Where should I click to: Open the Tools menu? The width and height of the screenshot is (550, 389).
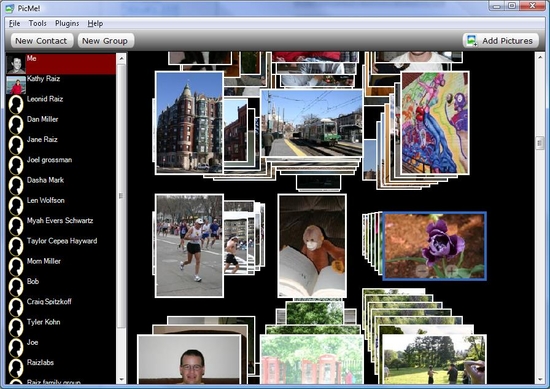click(38, 24)
